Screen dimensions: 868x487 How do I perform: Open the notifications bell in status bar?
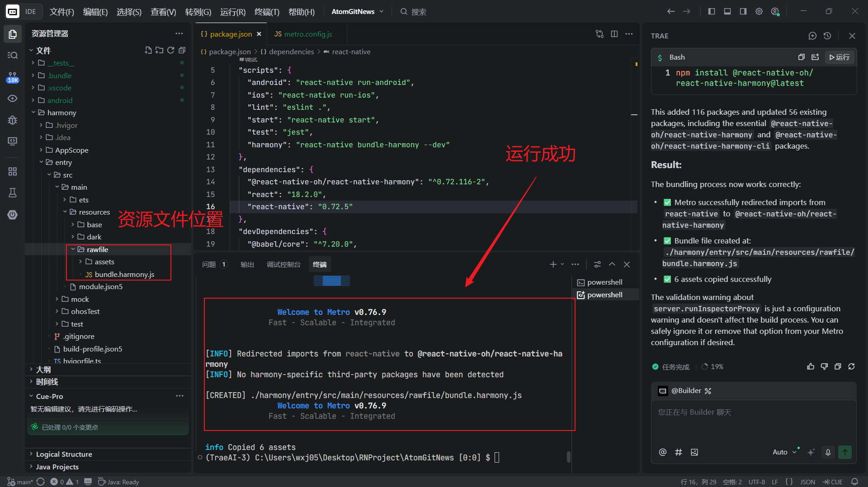click(854, 482)
